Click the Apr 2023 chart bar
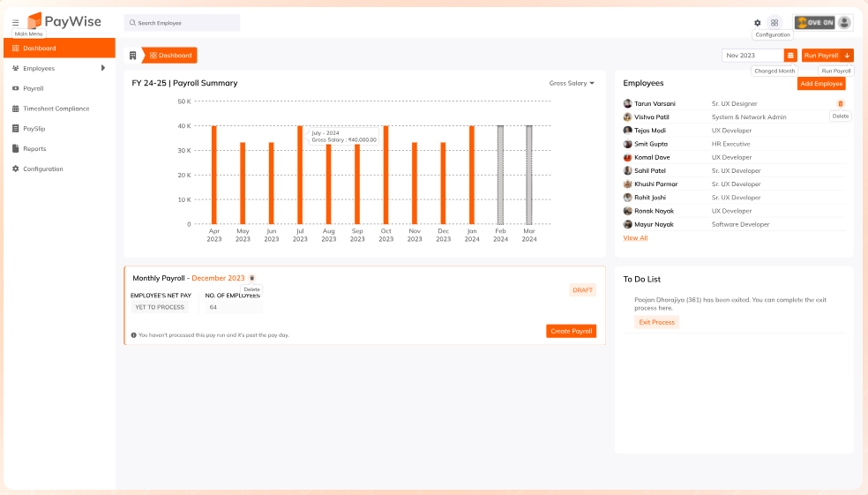Screen dimensions: 868x495 pyautogui.click(x=214, y=175)
